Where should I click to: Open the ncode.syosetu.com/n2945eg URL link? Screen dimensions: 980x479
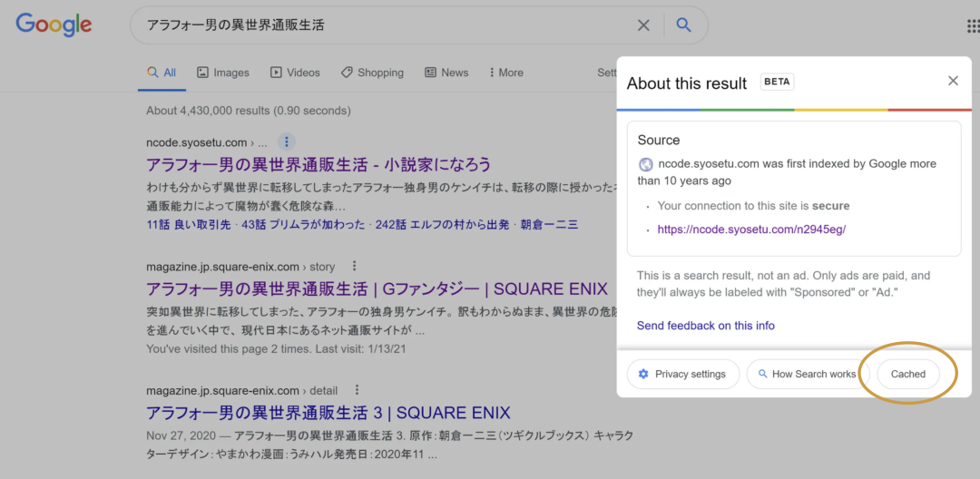[751, 230]
